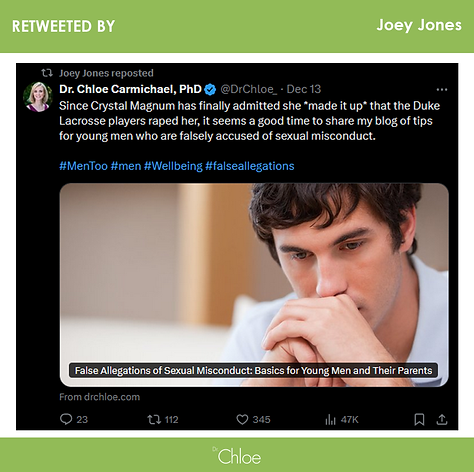474x472 pixels.
Task: Open the #falseallegations hashtag
Action: coord(250,166)
